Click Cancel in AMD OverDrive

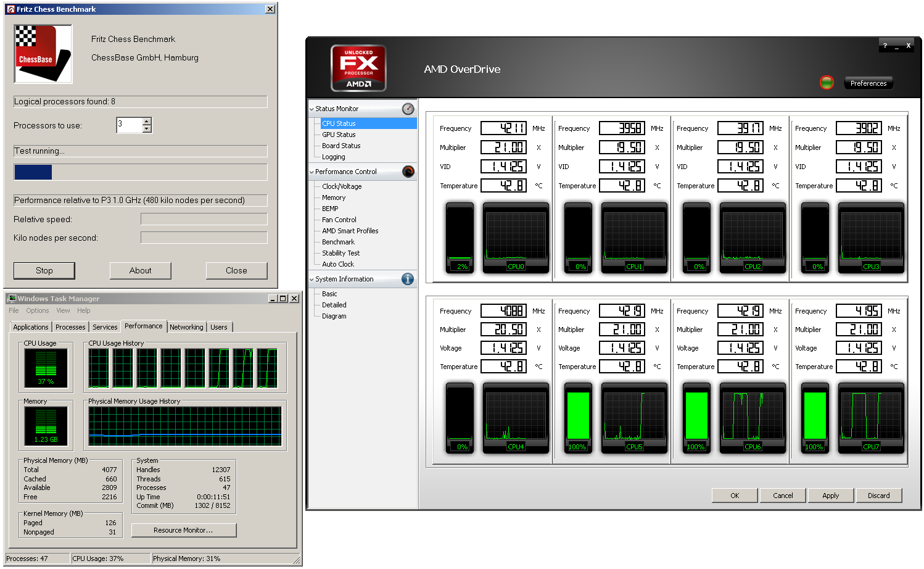pyautogui.click(x=783, y=496)
